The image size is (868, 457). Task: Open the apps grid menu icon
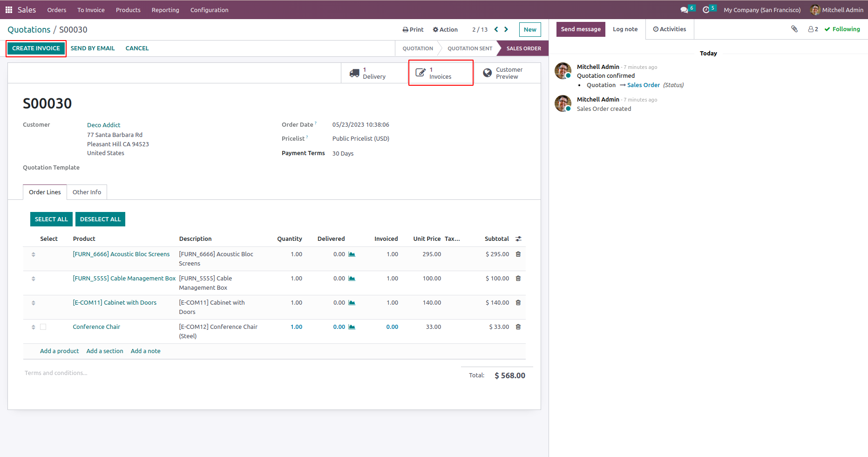[8, 10]
